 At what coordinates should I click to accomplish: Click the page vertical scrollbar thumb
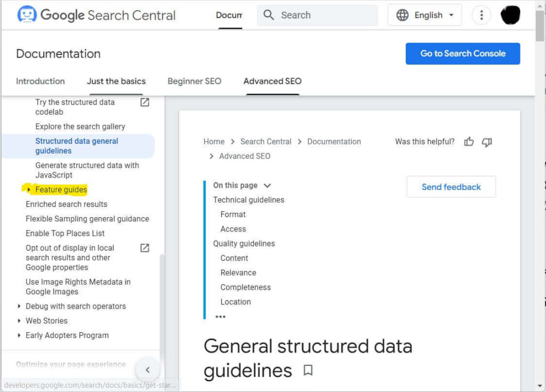point(540,25)
